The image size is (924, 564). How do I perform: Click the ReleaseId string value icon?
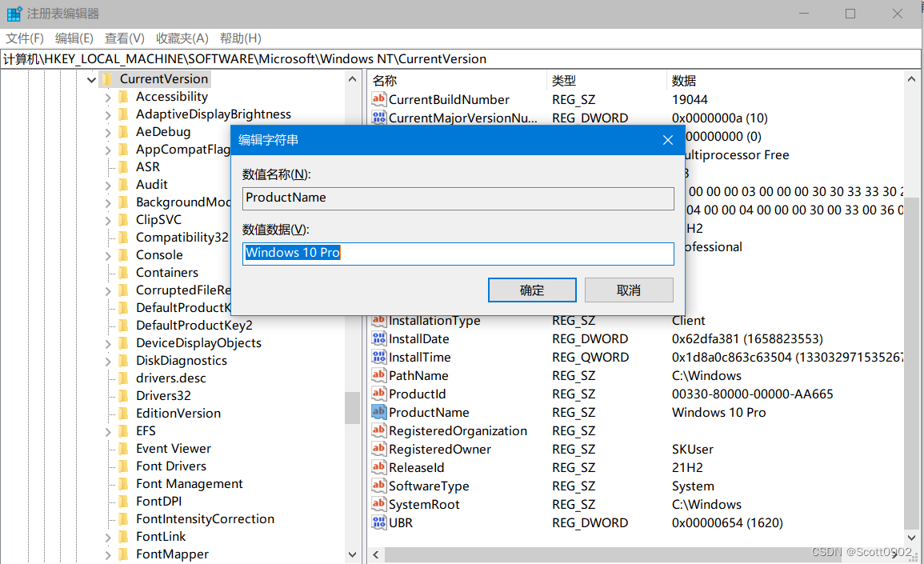[x=379, y=466]
